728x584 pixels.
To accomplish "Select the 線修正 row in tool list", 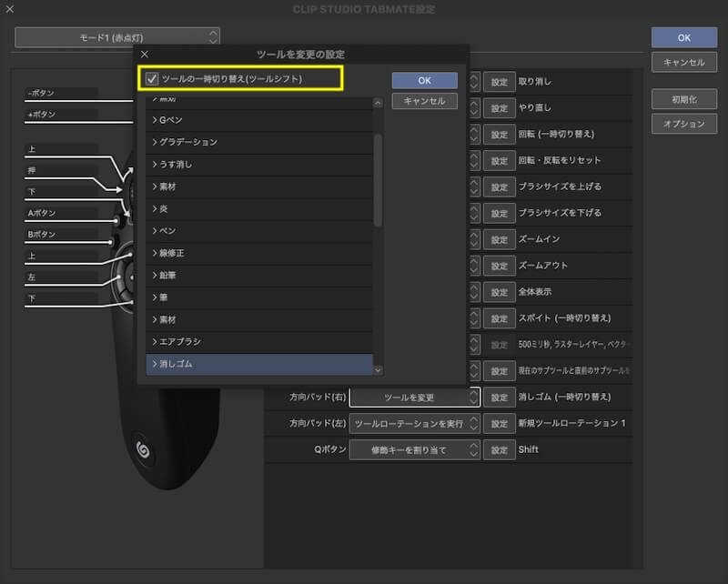I will (x=259, y=253).
